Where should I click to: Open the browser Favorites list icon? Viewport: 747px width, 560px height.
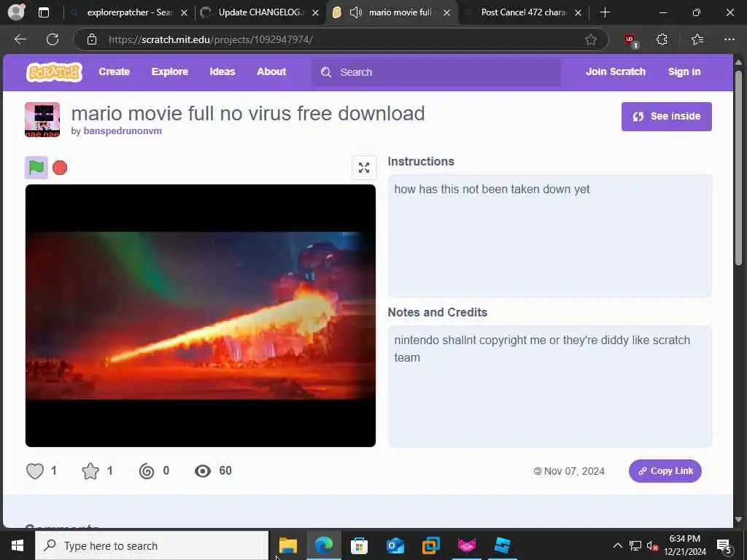click(x=697, y=39)
